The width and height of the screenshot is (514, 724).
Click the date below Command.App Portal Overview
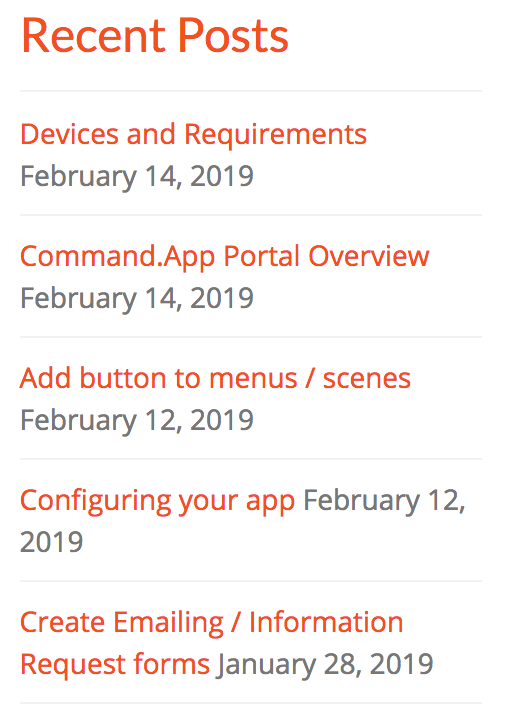[137, 298]
